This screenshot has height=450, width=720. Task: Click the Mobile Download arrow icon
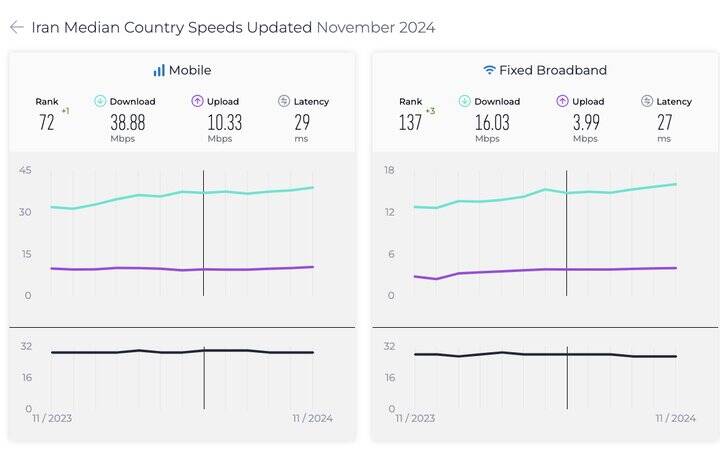pyautogui.click(x=100, y=101)
